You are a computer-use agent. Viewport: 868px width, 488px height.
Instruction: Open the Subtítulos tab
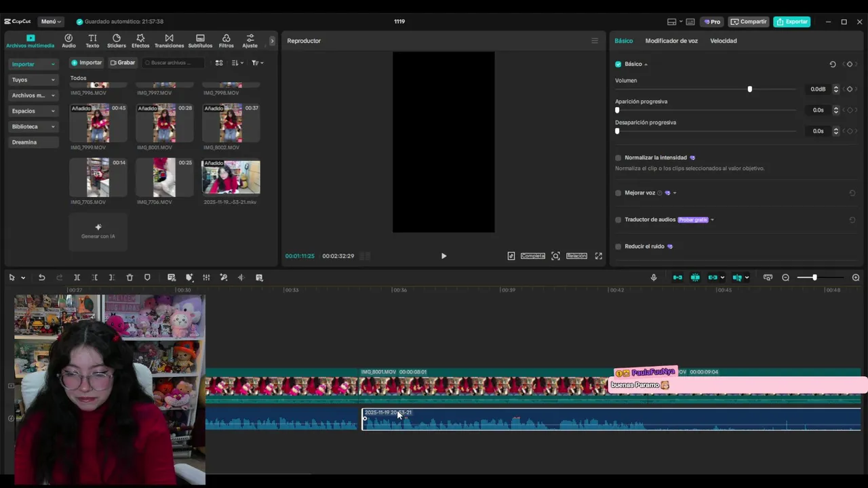click(200, 41)
